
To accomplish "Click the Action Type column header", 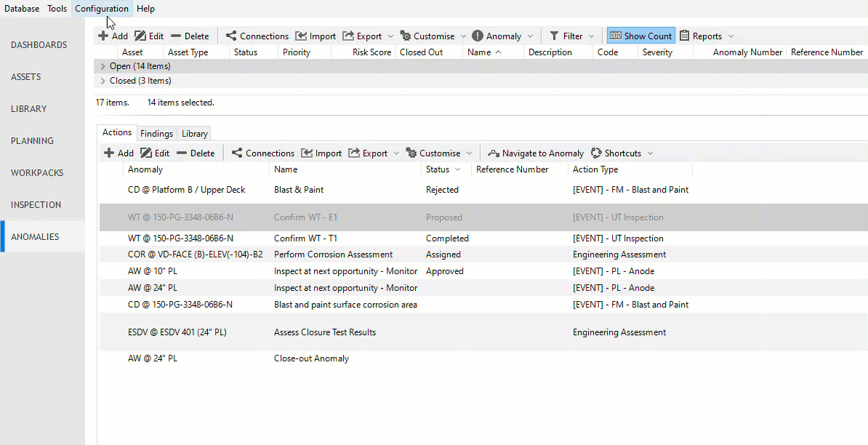I will tap(630, 169).
